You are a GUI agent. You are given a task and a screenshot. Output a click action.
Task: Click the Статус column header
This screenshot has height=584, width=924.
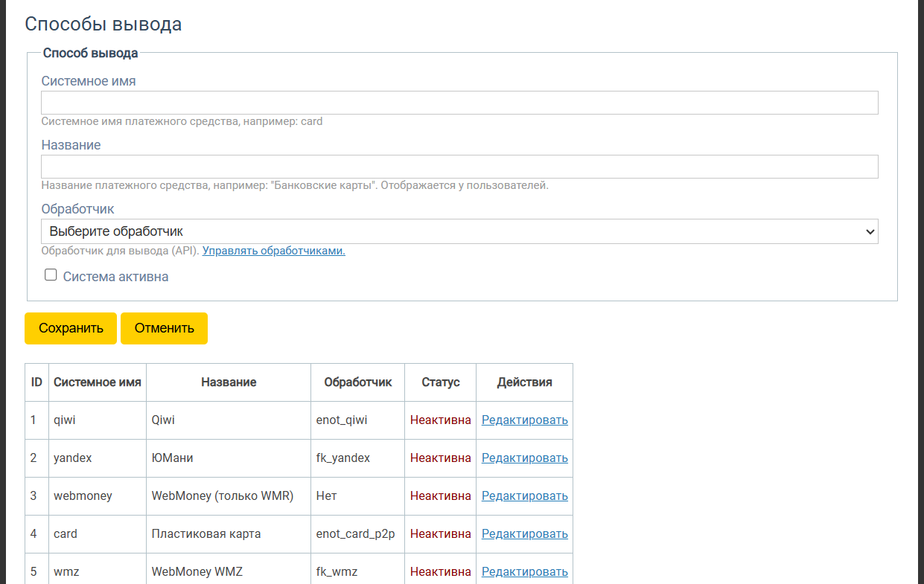pos(441,382)
